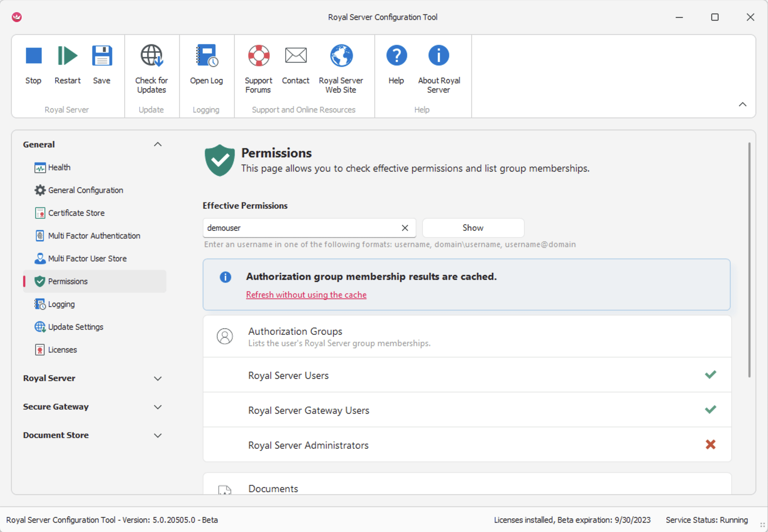Open Multi Factor Authentication settings

point(95,236)
